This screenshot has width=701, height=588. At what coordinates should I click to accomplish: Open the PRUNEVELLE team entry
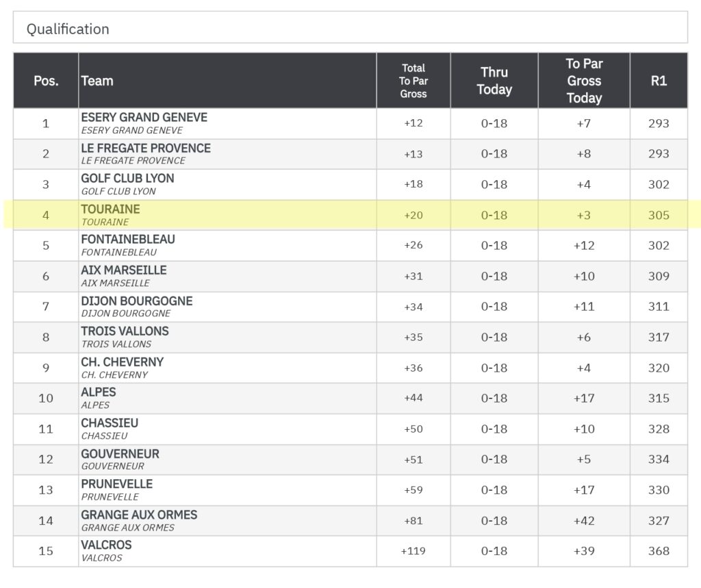pyautogui.click(x=116, y=484)
